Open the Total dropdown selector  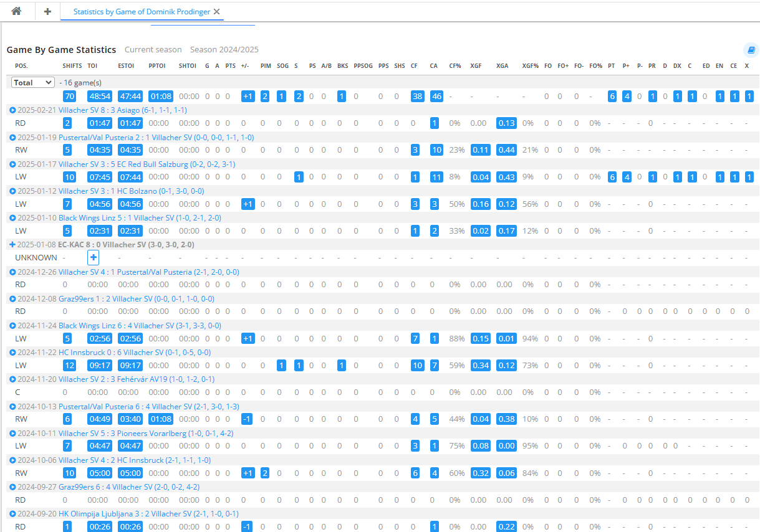click(x=33, y=82)
